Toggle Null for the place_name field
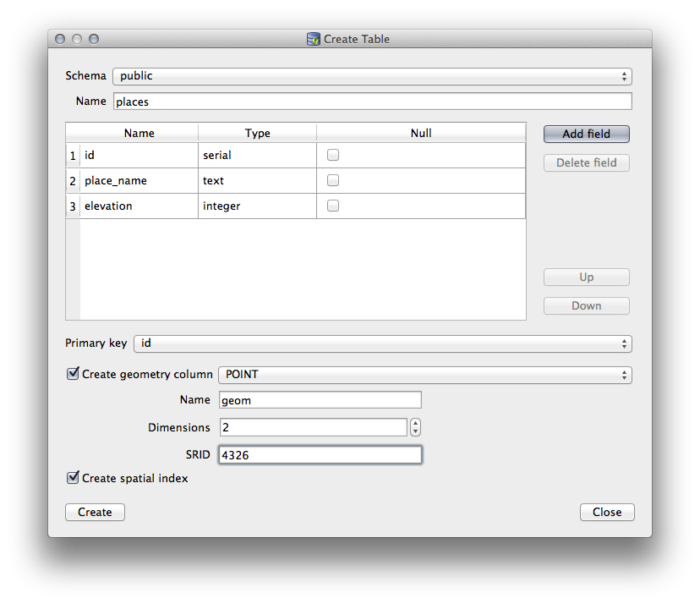Screen dimensions: 700x604 (333, 180)
